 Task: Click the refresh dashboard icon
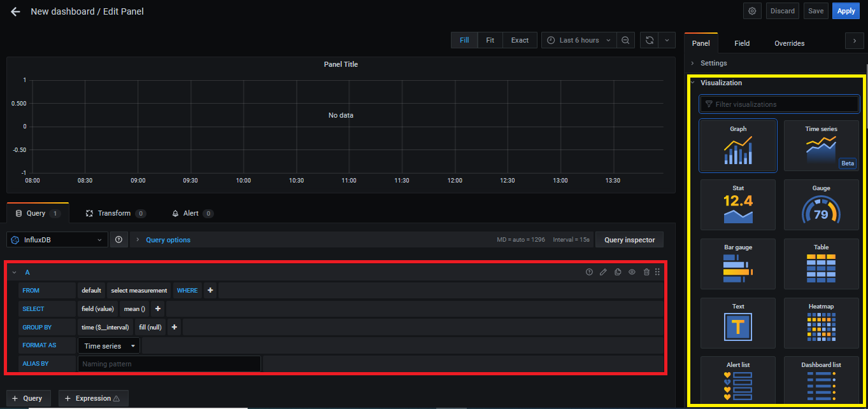pos(649,40)
